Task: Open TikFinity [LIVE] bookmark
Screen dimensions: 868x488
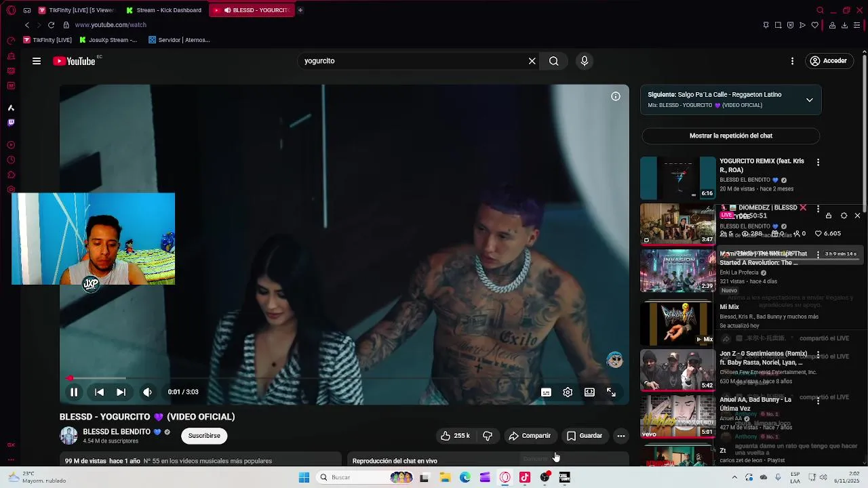Action: click(47, 40)
